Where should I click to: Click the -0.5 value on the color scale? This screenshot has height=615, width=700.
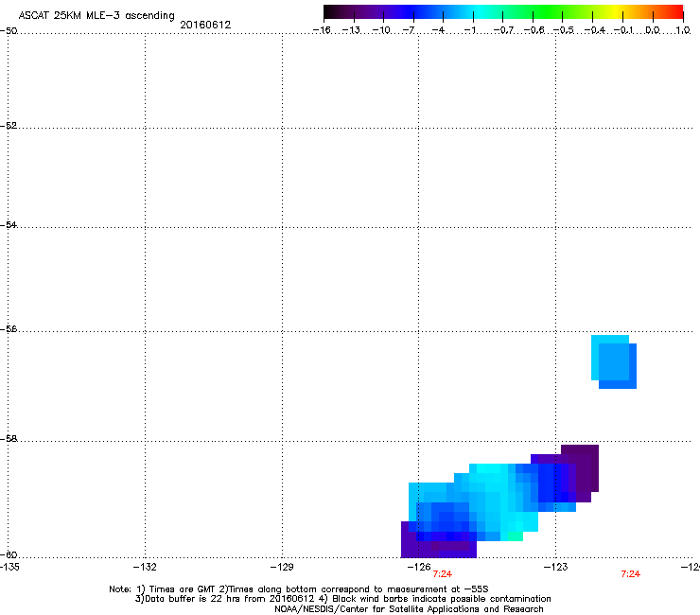[x=564, y=30]
